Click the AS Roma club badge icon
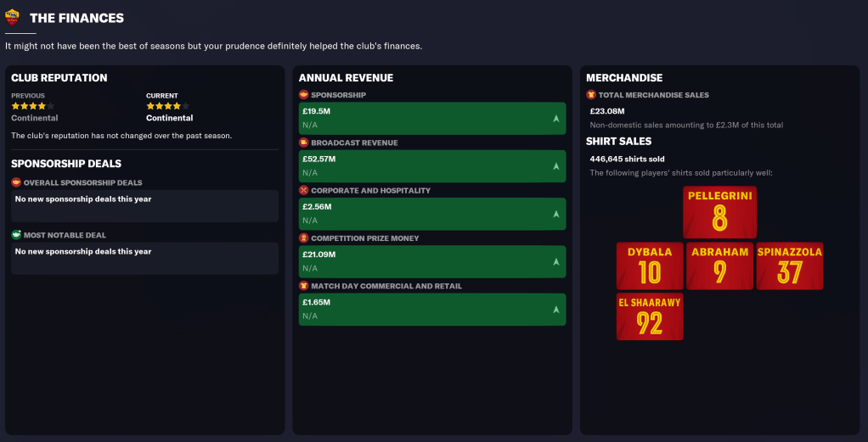The height and width of the screenshot is (442, 868). [x=12, y=17]
